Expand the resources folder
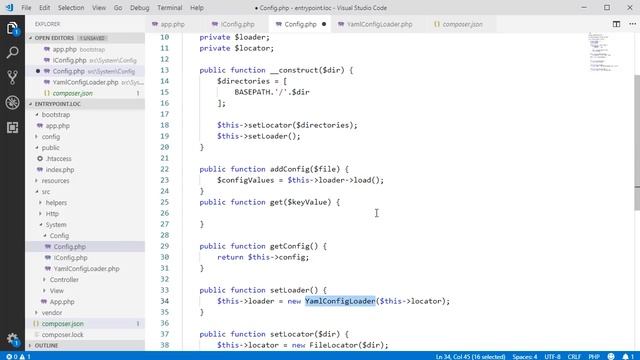The width and height of the screenshot is (640, 360). tap(55, 181)
